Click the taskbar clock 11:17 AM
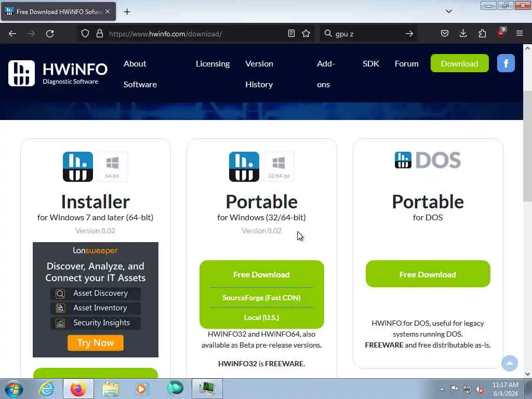Image resolution: width=532 pixels, height=399 pixels. coord(505,389)
